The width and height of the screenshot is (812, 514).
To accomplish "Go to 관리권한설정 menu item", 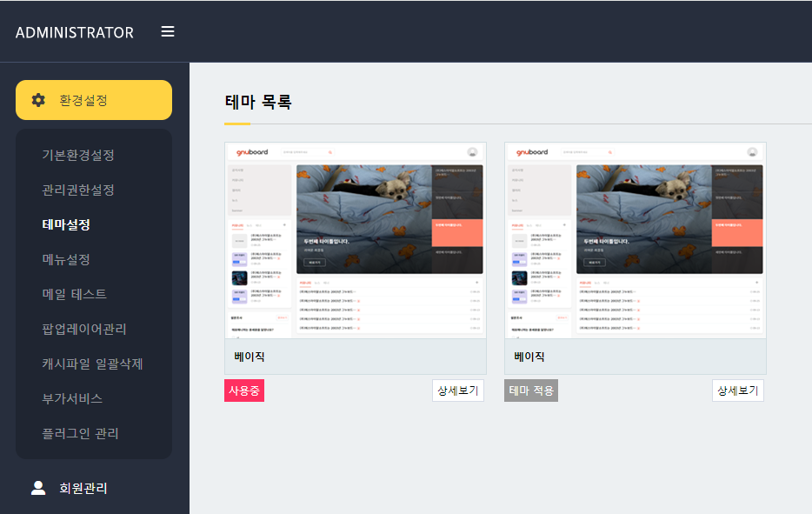I will coord(78,190).
